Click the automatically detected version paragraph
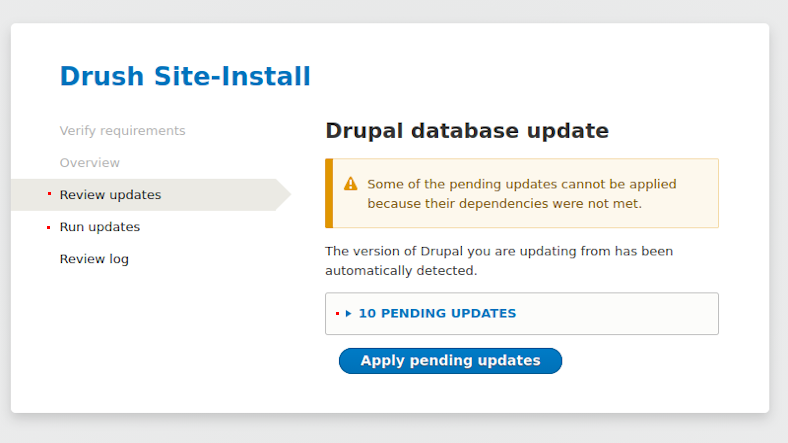788x443 pixels. pos(499,260)
